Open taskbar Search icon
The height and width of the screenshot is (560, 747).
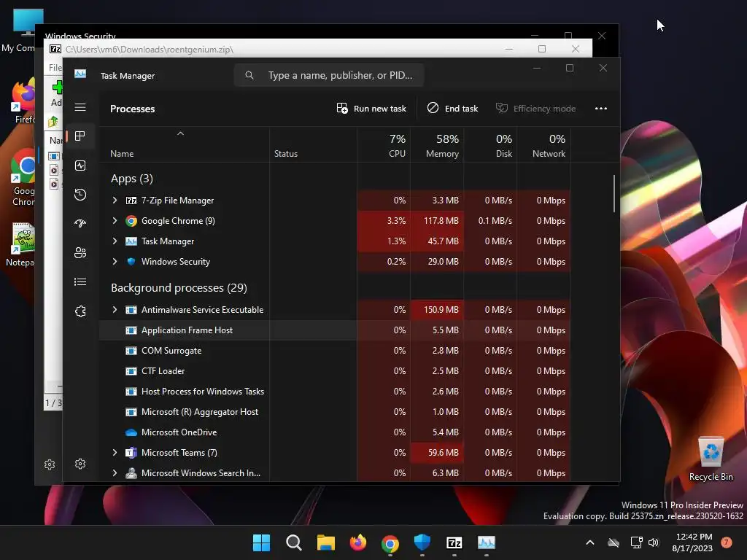(x=293, y=542)
